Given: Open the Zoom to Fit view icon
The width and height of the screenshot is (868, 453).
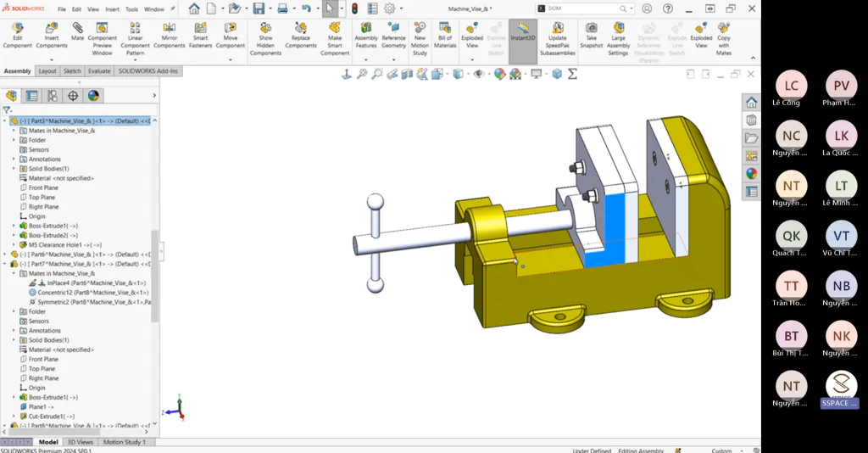Looking at the screenshot, I should click(x=362, y=74).
